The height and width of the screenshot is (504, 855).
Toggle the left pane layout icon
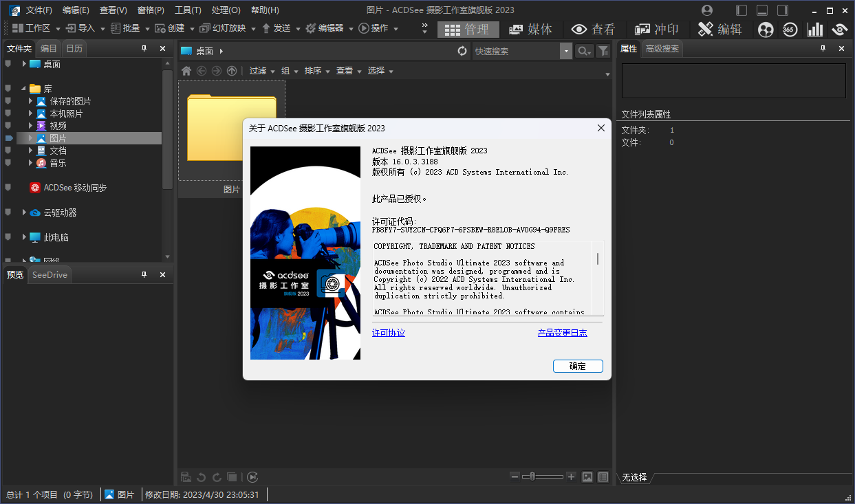[x=742, y=10]
